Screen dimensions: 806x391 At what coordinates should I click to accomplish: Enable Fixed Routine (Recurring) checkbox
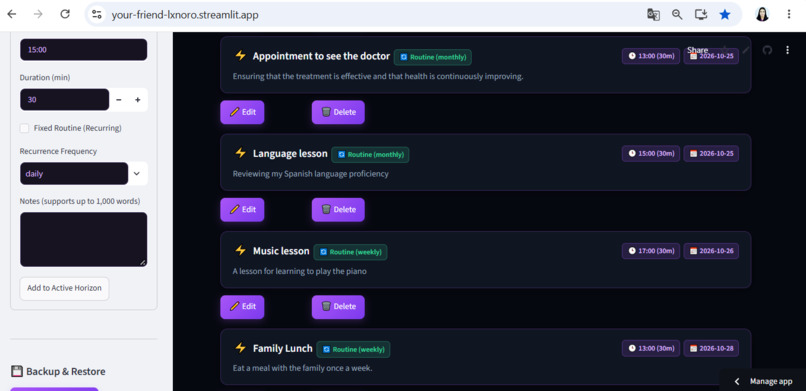[24, 128]
